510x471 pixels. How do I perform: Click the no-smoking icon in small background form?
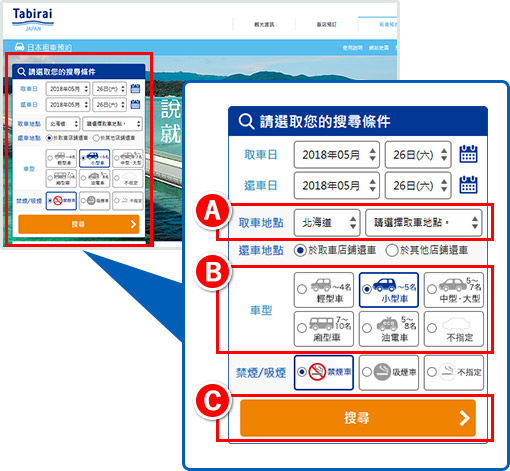pos(58,201)
